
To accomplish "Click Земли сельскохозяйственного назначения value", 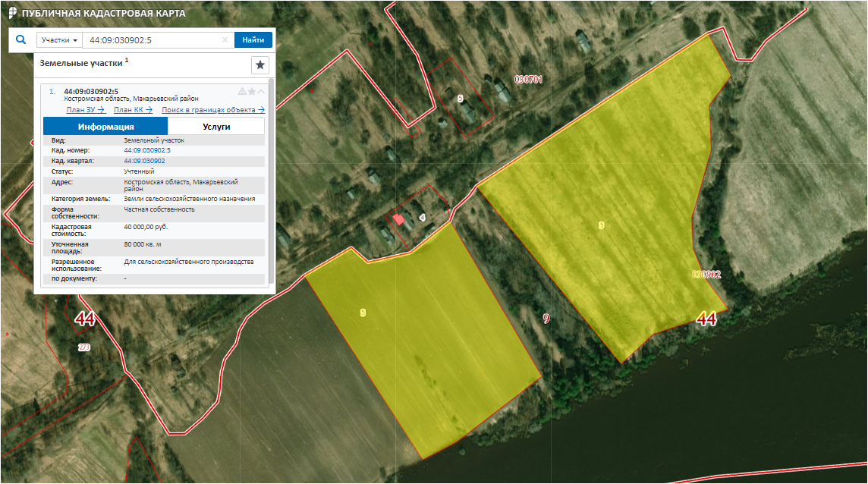I will pos(190,198).
